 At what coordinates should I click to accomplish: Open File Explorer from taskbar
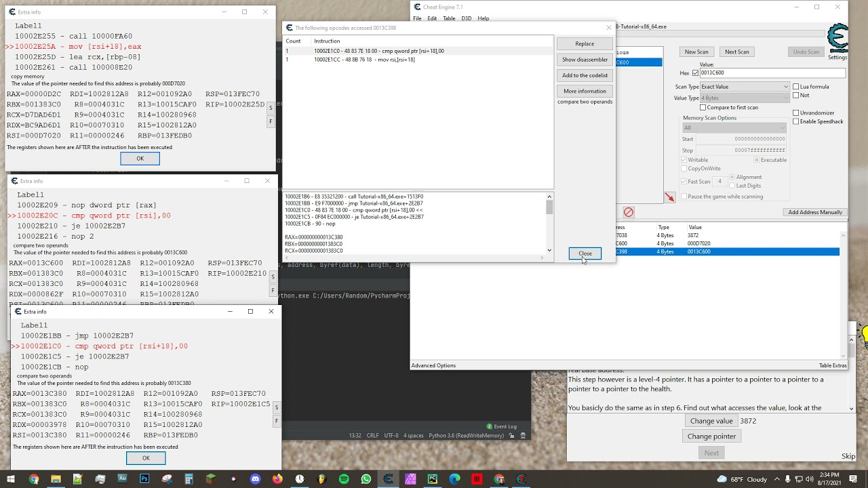click(x=56, y=479)
